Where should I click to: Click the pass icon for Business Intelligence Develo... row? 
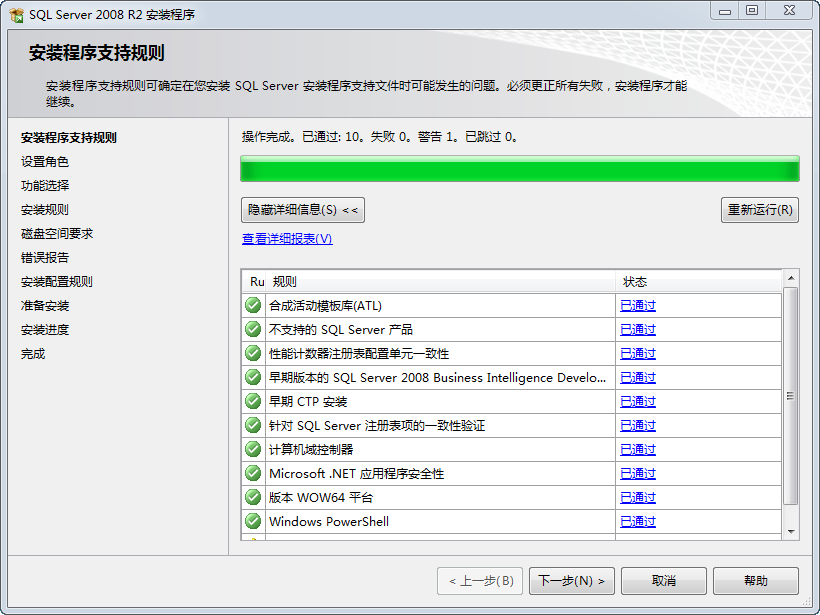click(x=253, y=377)
